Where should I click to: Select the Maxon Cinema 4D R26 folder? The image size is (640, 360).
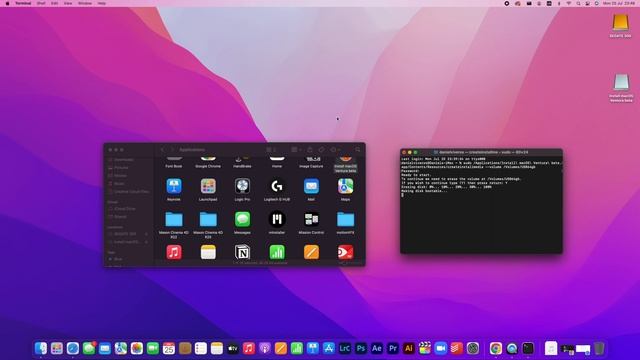coord(208,219)
